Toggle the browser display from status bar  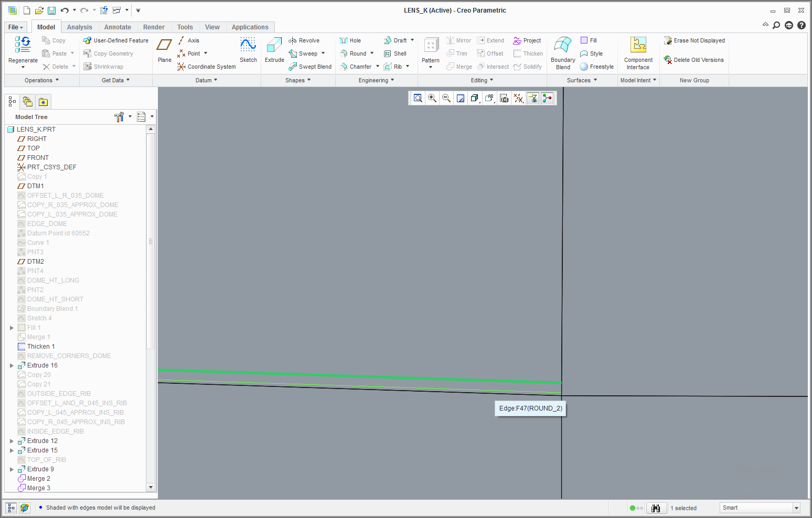click(x=25, y=508)
